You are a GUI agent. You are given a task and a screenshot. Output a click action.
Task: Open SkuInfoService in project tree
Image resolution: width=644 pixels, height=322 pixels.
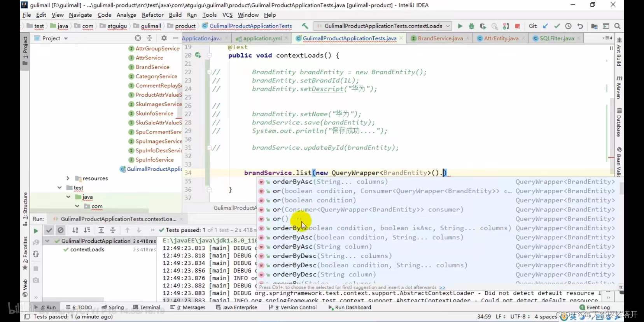tap(154, 113)
